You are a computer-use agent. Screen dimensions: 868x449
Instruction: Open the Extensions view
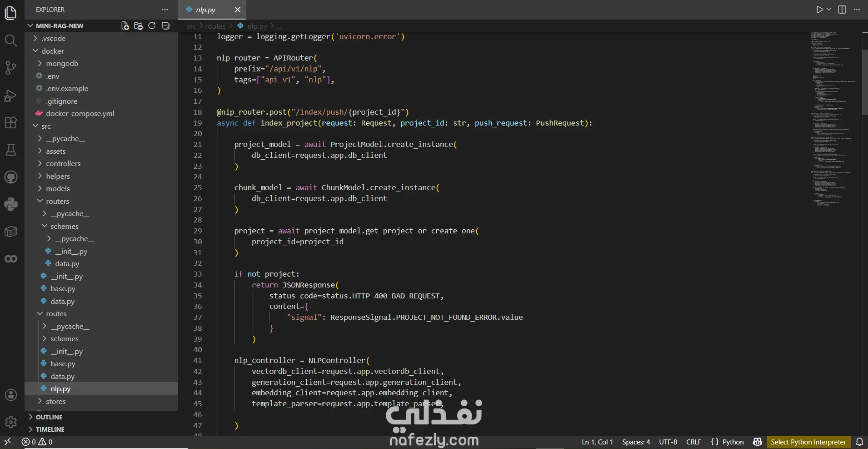point(10,123)
